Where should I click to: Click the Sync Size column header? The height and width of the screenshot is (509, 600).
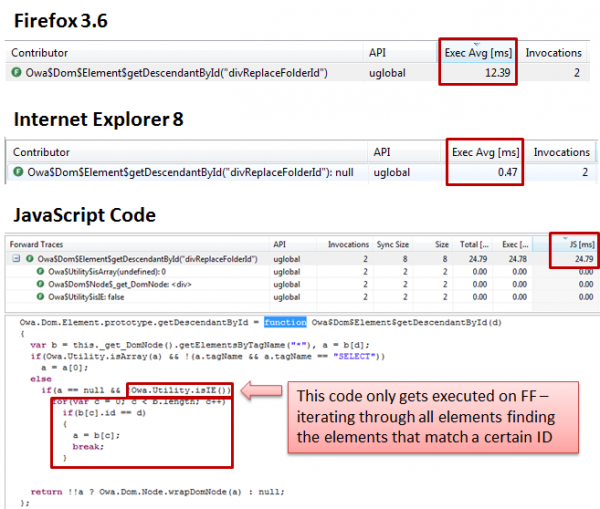coord(393,245)
